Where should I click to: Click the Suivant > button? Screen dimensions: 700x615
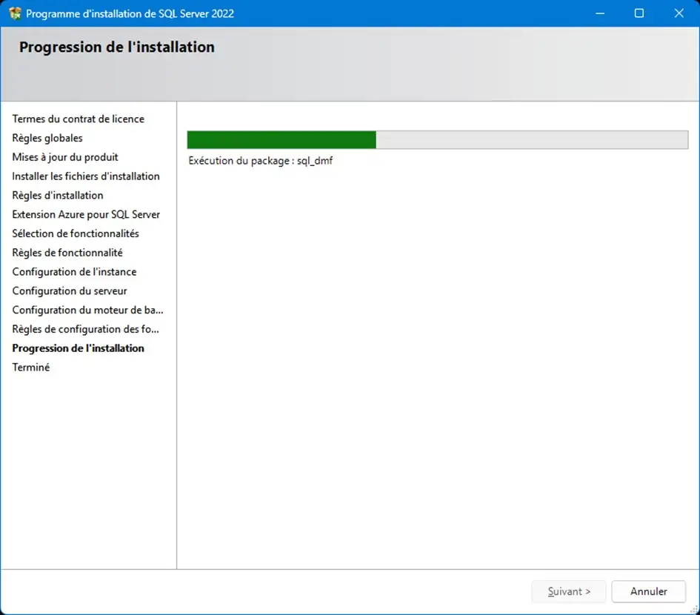coord(569,591)
